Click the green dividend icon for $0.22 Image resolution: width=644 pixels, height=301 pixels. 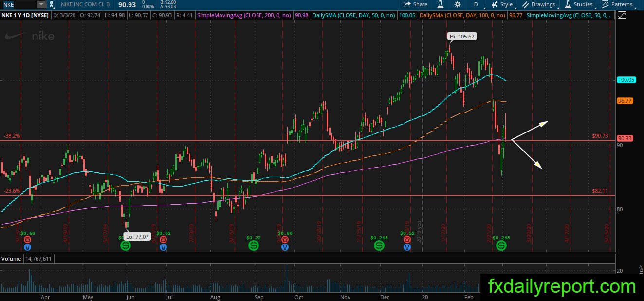click(254, 246)
